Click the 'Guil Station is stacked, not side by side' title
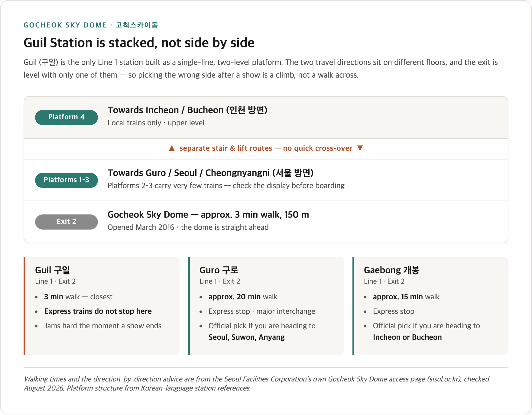Viewport: 532px width, 415px height. (x=139, y=43)
